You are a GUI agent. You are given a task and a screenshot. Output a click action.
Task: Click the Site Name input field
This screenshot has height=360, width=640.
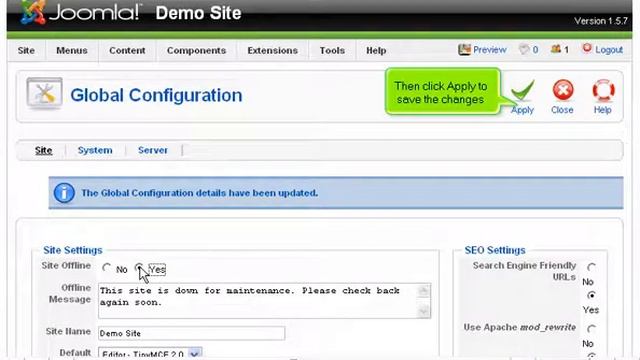[191, 333]
